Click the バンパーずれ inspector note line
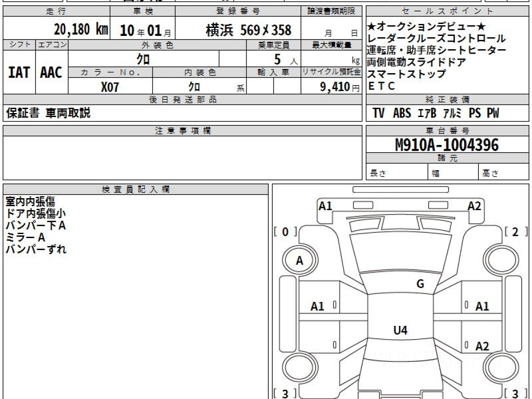 click(36, 249)
